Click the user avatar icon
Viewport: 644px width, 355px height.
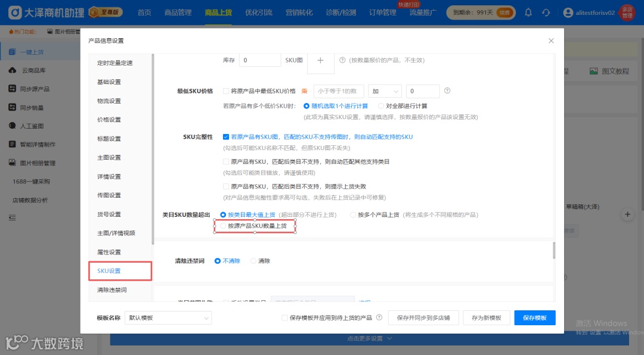(x=568, y=13)
